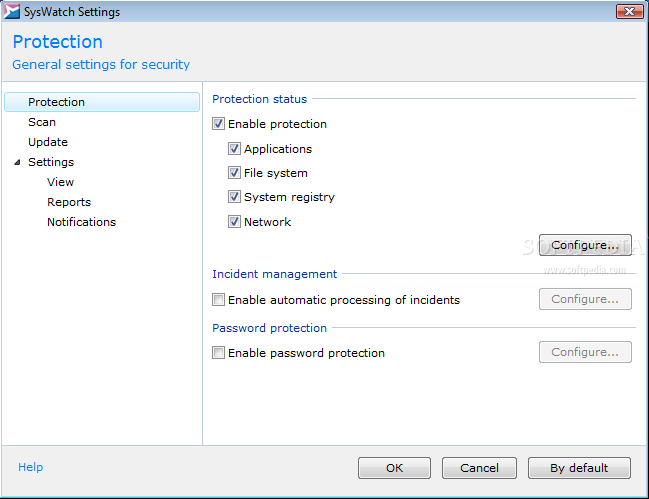Viewport: 649px width, 499px height.
Task: Click the By default button
Action: click(x=579, y=468)
